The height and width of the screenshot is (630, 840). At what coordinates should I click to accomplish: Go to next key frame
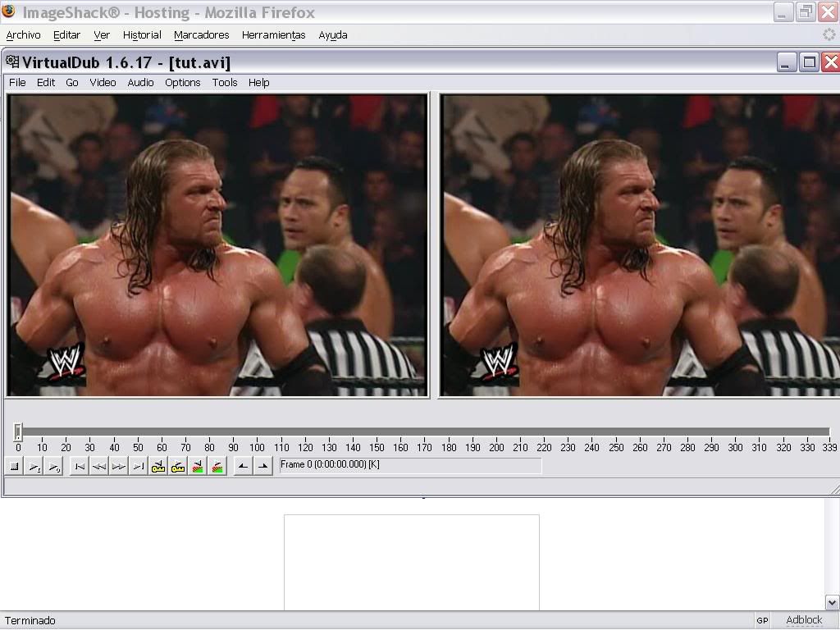[178, 467]
